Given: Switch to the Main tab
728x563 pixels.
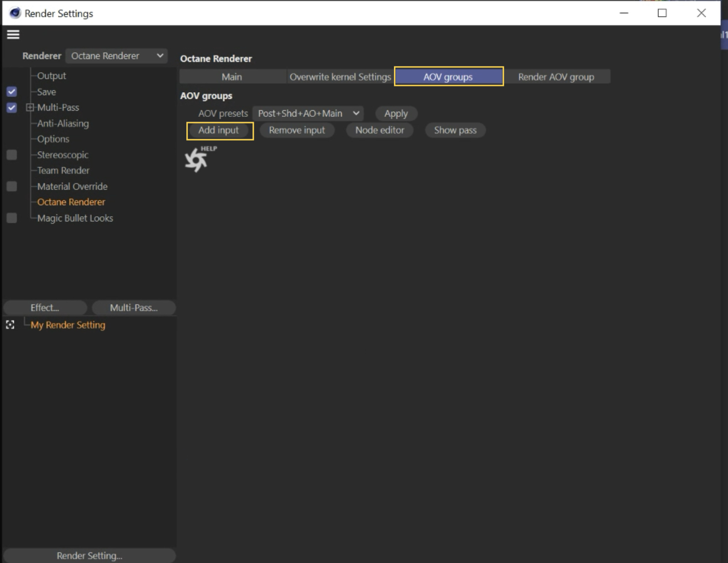Looking at the screenshot, I should point(232,77).
